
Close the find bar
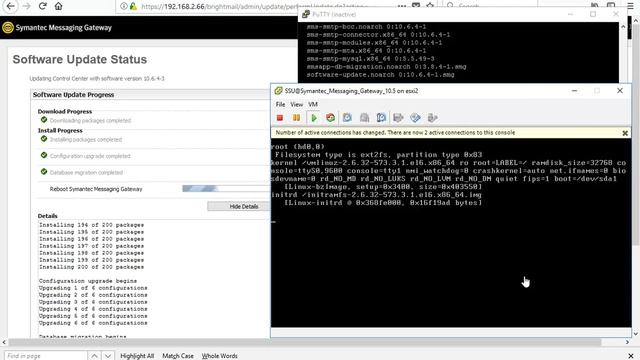point(631,356)
